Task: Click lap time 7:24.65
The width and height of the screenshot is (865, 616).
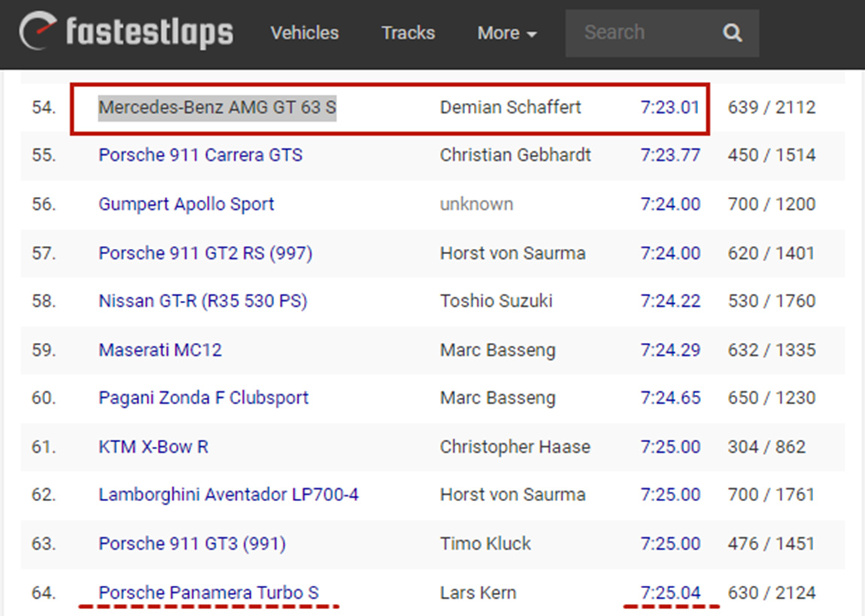Action: click(x=670, y=398)
